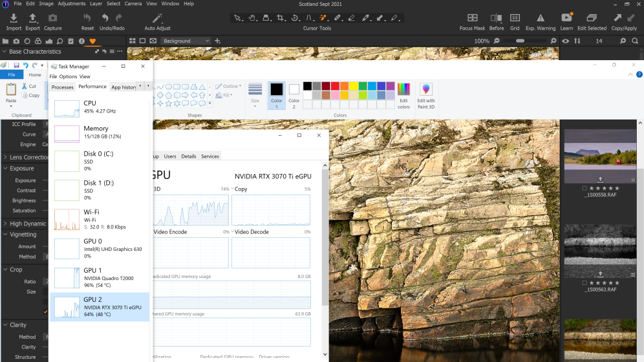Open the Background layer dropdown
The height and width of the screenshot is (362, 644).
click(186, 41)
